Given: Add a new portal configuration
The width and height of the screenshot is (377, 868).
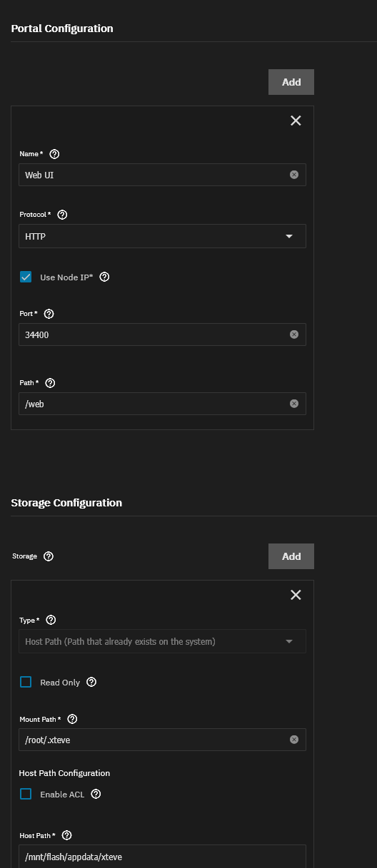Looking at the screenshot, I should coord(291,82).
